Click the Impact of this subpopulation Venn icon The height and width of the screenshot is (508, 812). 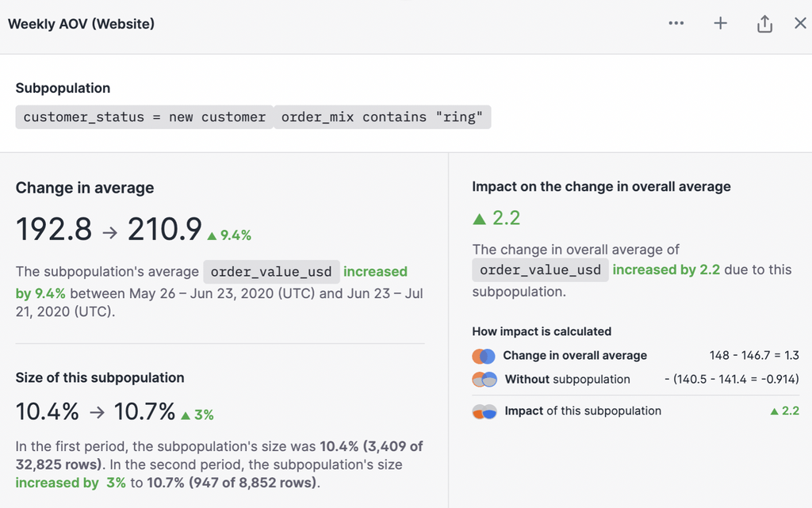tap(485, 411)
